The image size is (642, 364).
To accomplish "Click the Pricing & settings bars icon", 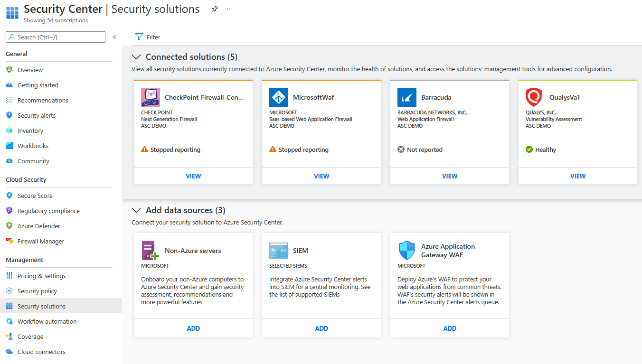I will [9, 276].
